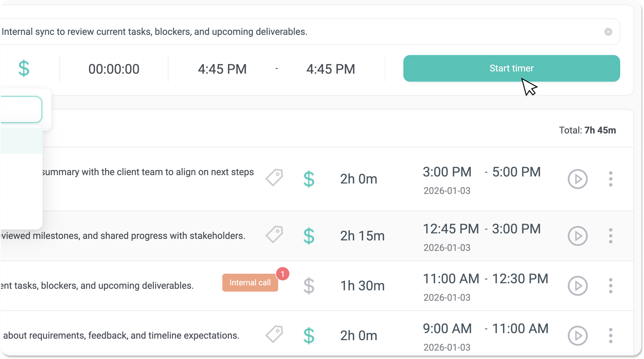Open more options for the 3:00 PM - 5:00 PM entry
644x359 pixels.
click(x=610, y=179)
